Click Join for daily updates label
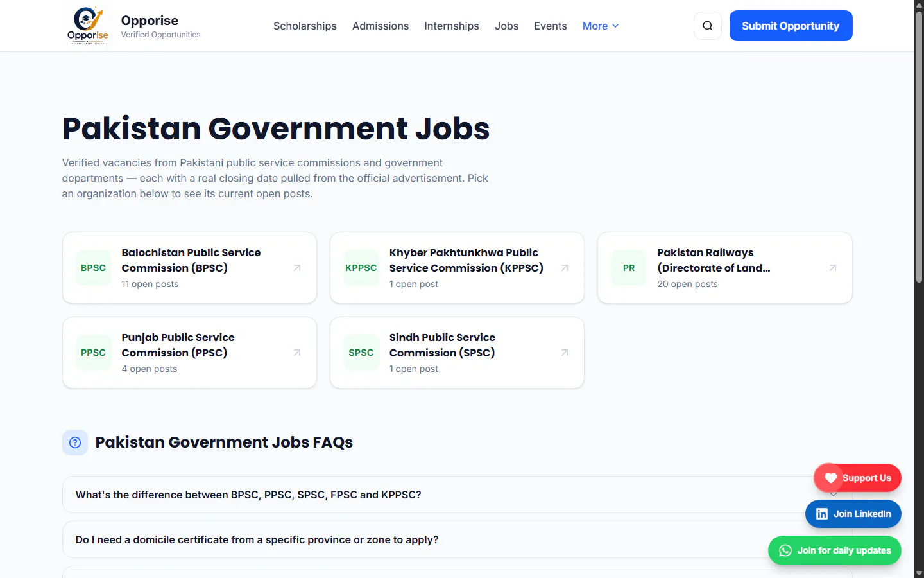The image size is (924, 578). point(844,550)
